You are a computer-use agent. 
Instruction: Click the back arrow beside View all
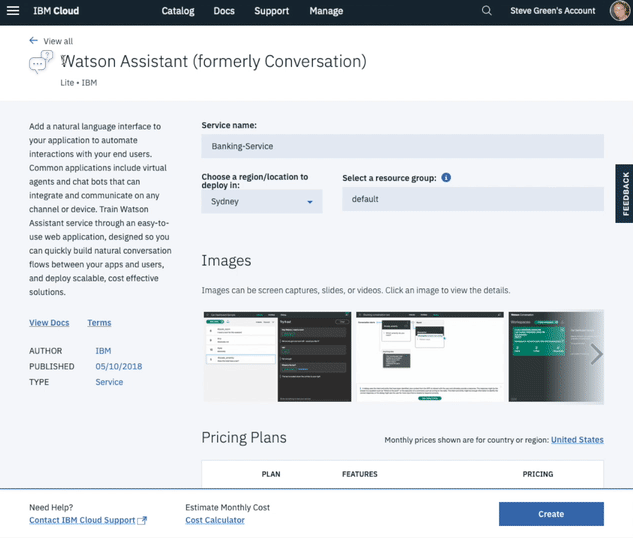point(34,41)
